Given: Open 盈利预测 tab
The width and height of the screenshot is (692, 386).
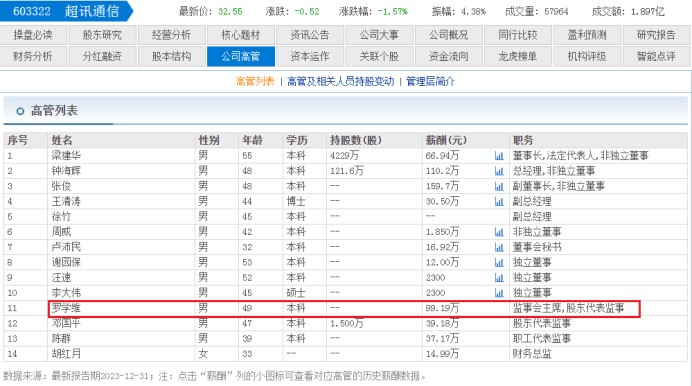Looking at the screenshot, I should [587, 35].
